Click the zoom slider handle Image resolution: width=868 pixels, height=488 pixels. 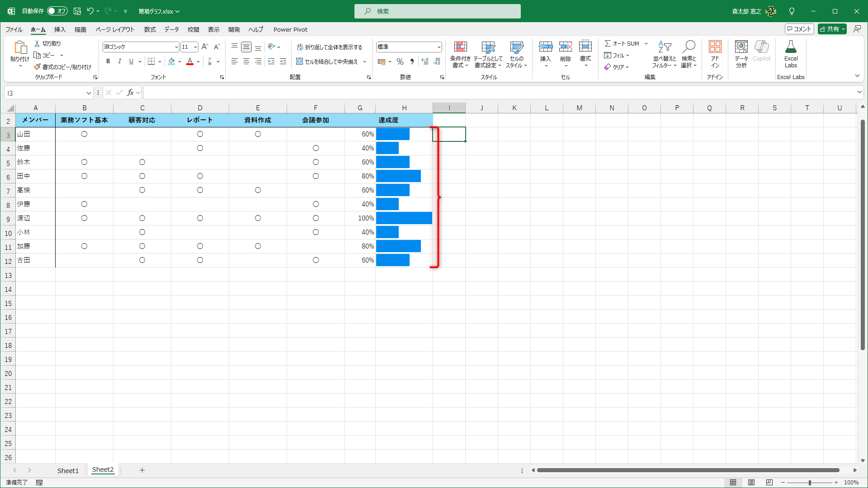[810, 483]
